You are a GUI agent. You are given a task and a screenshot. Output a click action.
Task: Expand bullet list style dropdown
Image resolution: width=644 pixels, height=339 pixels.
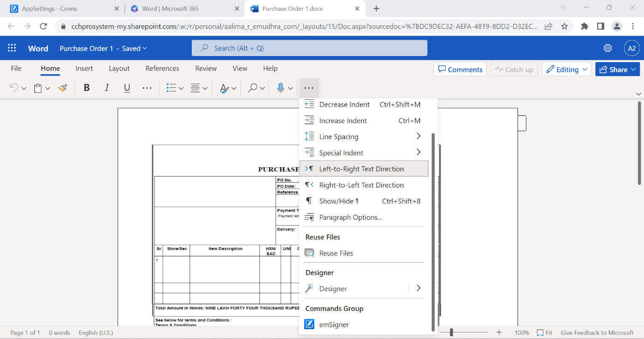coord(181,88)
